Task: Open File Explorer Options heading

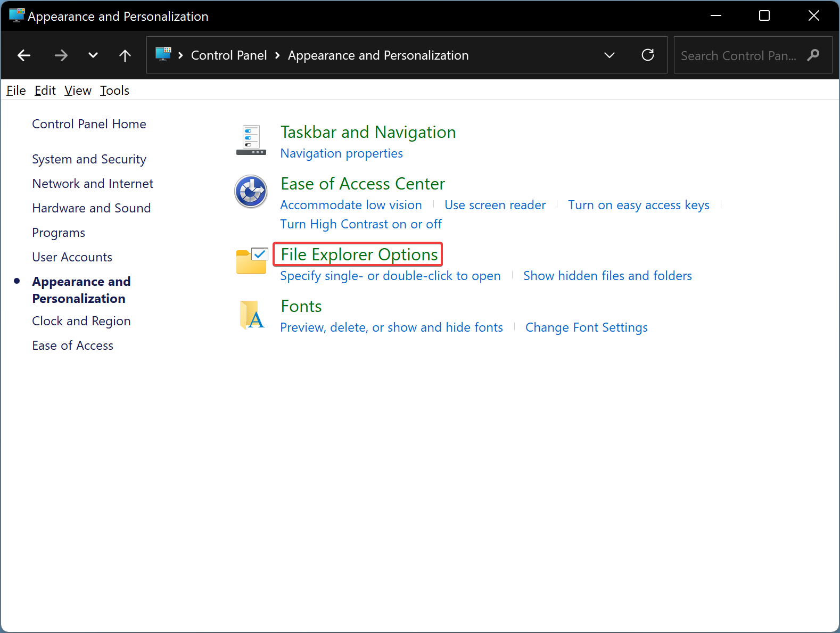Action: [x=359, y=254]
